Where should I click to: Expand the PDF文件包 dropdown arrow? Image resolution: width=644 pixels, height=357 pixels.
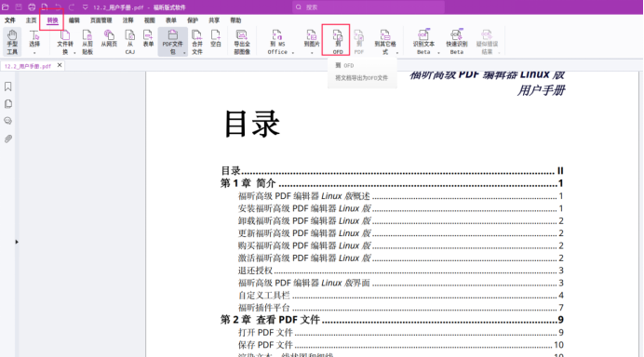pyautogui.click(x=184, y=53)
